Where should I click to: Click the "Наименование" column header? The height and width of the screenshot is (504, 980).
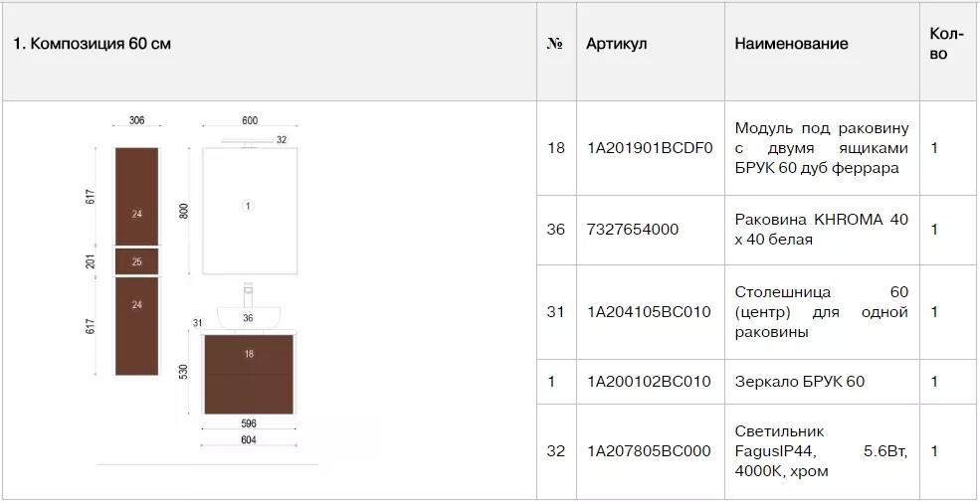coord(791,44)
